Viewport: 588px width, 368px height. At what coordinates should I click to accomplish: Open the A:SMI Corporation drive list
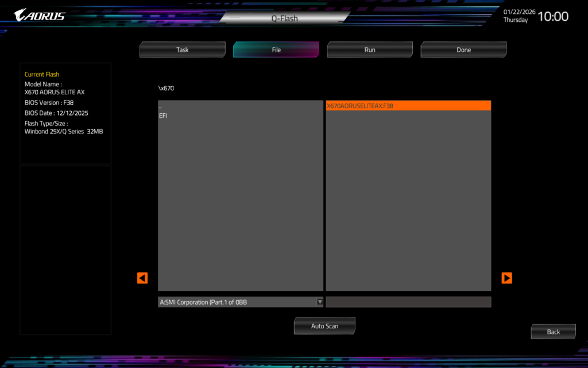coord(237,302)
